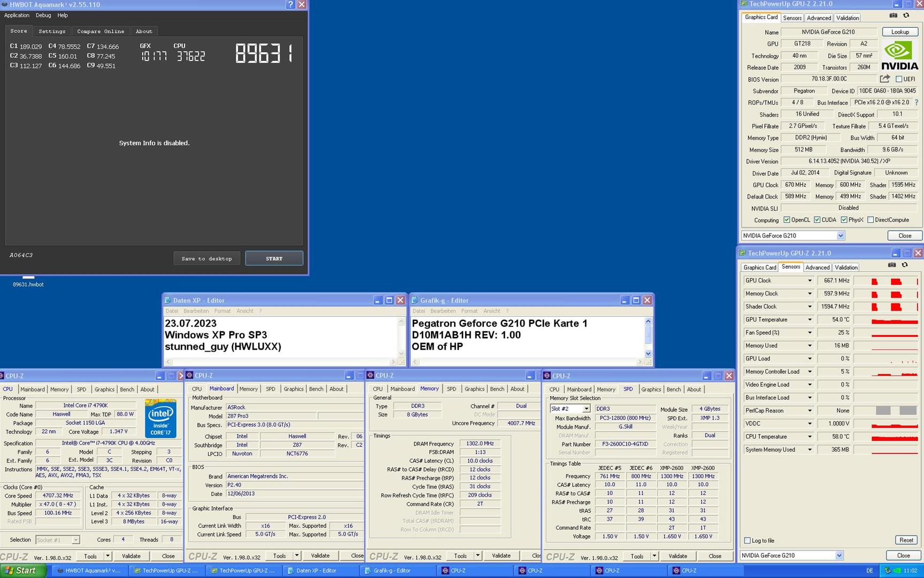Viewport: 924px width, 578px height.
Task: Toggle the UEFI checkbox in GPU-Z
Action: (899, 79)
